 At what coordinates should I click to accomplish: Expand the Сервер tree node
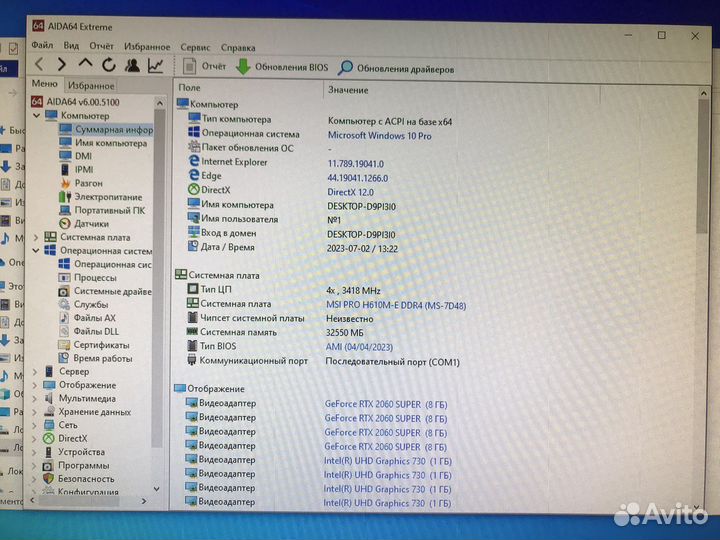[x=35, y=371]
